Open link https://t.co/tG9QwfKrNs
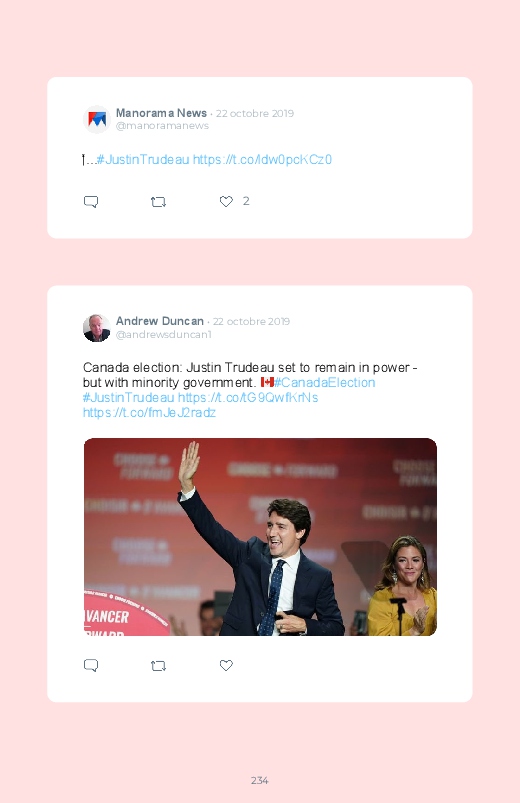 tap(248, 397)
